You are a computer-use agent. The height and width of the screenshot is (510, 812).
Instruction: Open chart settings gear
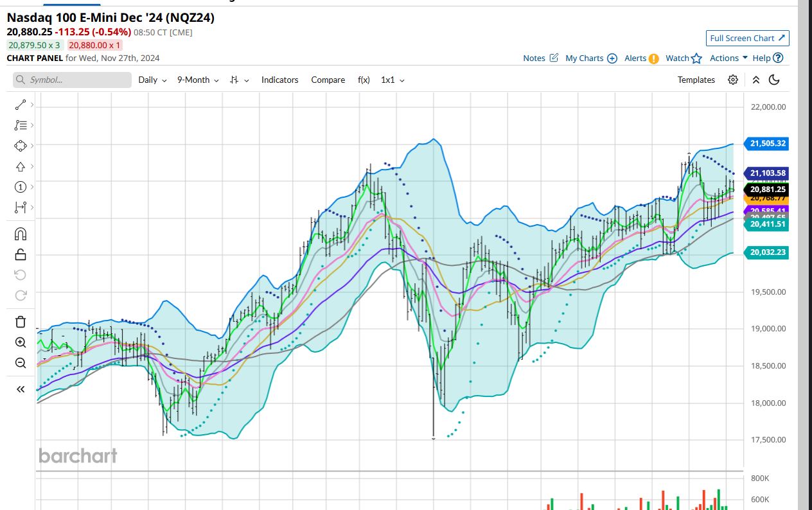pyautogui.click(x=733, y=80)
